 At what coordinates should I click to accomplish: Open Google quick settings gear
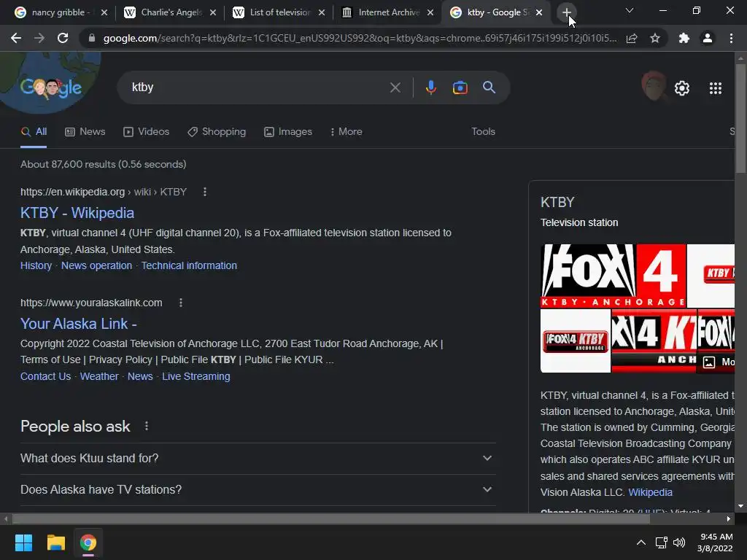coord(682,88)
